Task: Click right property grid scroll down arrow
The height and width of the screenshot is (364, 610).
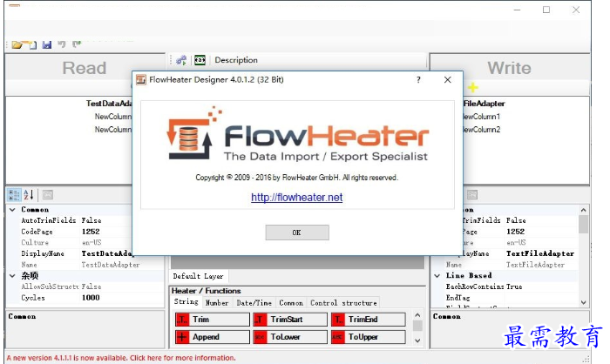Action: [583, 302]
